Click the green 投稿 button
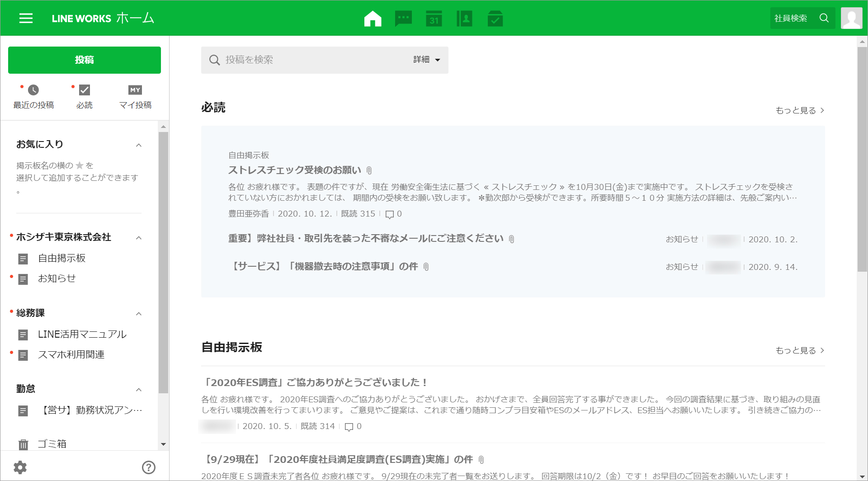This screenshot has height=481, width=868. pos(85,60)
